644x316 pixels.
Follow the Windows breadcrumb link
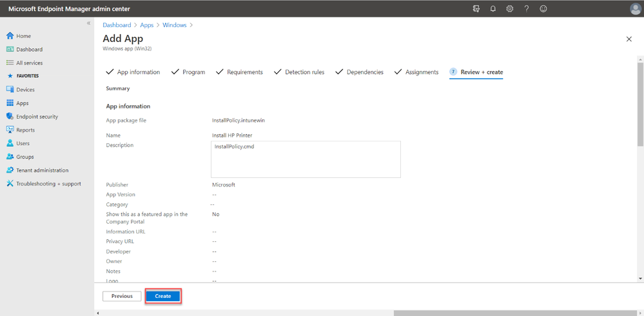pos(175,25)
